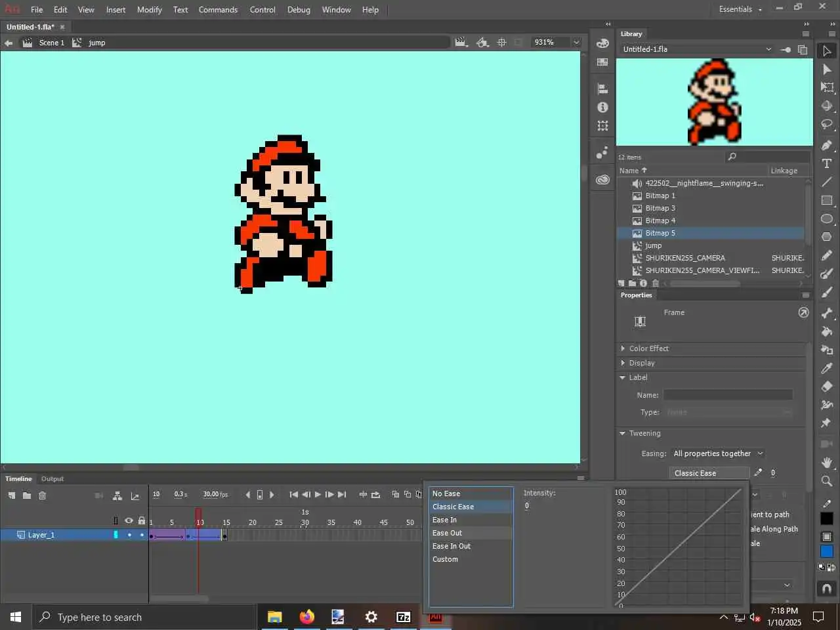Go back to Scene 1

click(x=51, y=43)
